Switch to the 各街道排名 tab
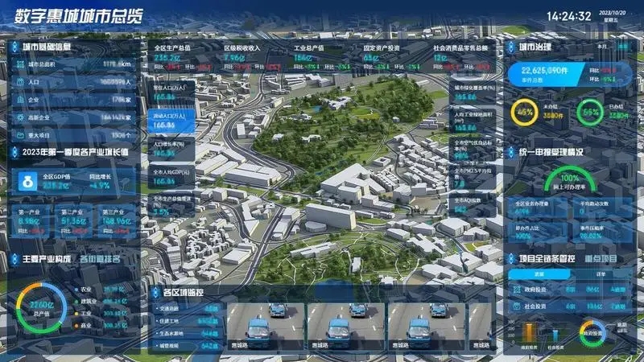This screenshot has height=362, width=644. point(98,259)
